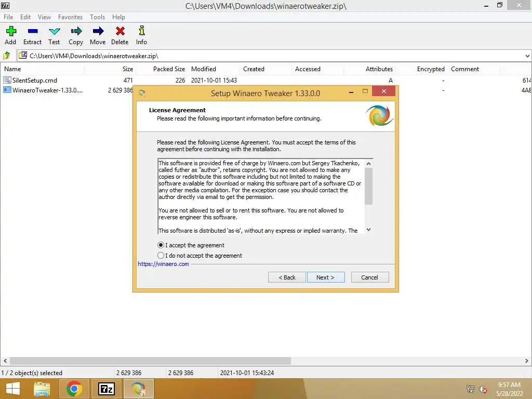
Task: Sort by Comment column header
Action: pos(473,69)
